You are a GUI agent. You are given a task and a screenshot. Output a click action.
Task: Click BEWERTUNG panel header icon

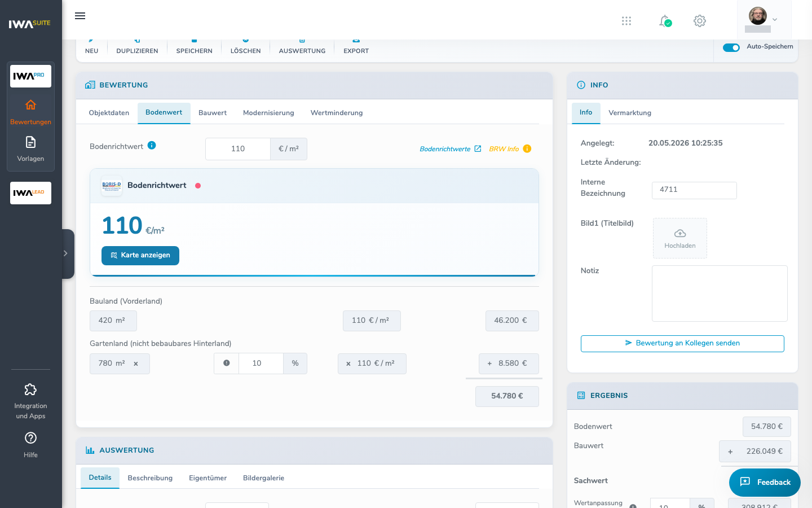coord(90,85)
